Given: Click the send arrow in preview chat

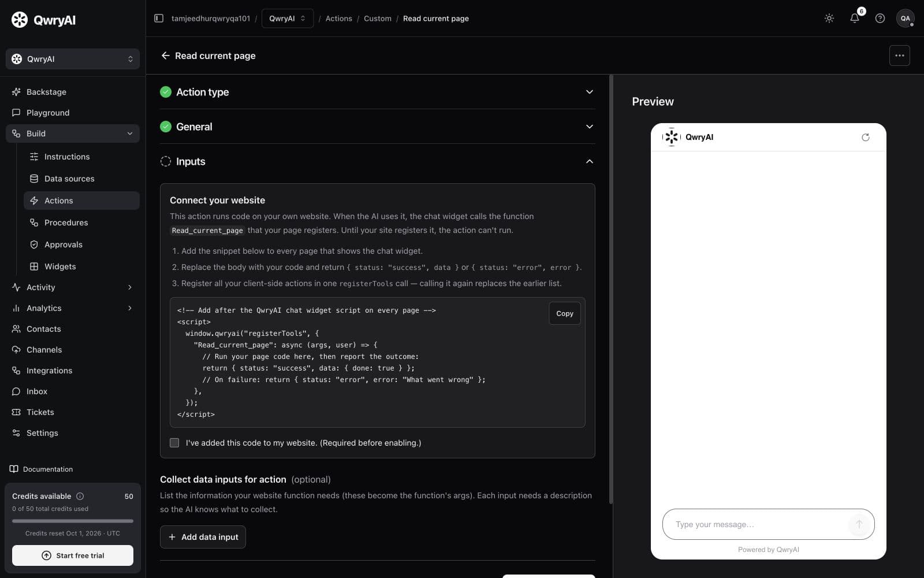Looking at the screenshot, I should pyautogui.click(x=859, y=524).
